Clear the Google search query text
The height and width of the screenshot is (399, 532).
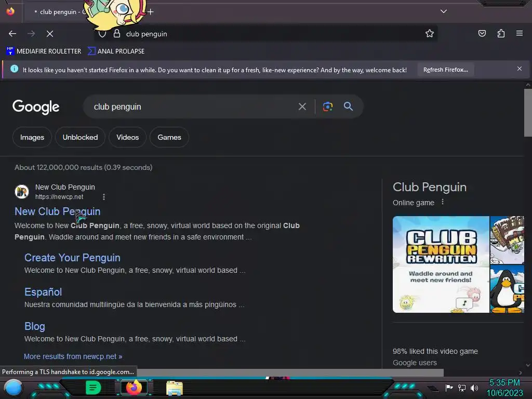click(302, 107)
